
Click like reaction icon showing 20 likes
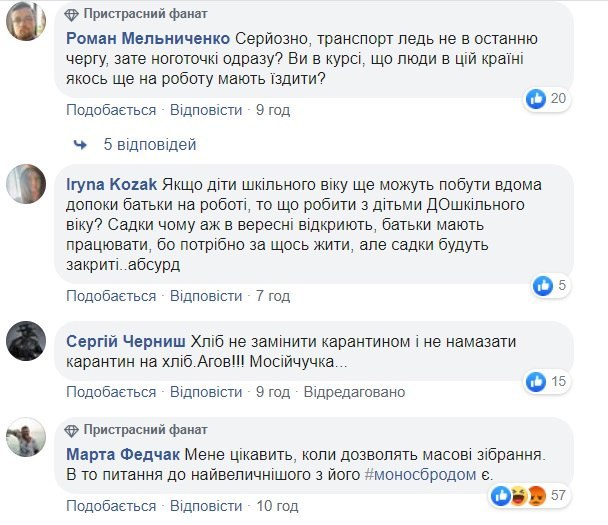click(x=537, y=98)
